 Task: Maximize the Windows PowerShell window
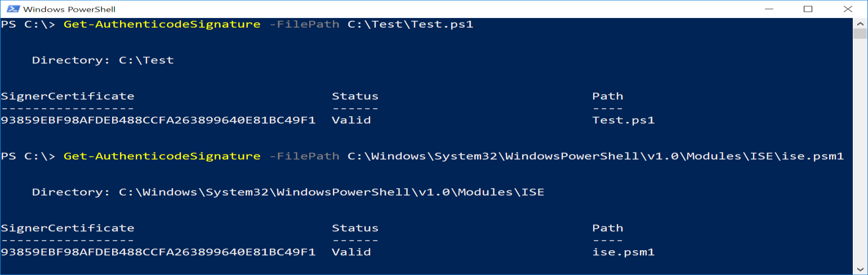pos(808,9)
